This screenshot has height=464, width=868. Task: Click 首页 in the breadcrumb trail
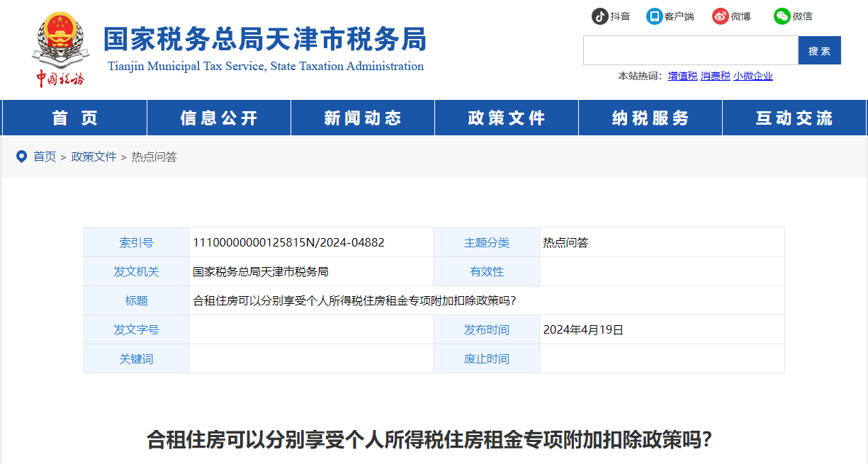pos(45,157)
